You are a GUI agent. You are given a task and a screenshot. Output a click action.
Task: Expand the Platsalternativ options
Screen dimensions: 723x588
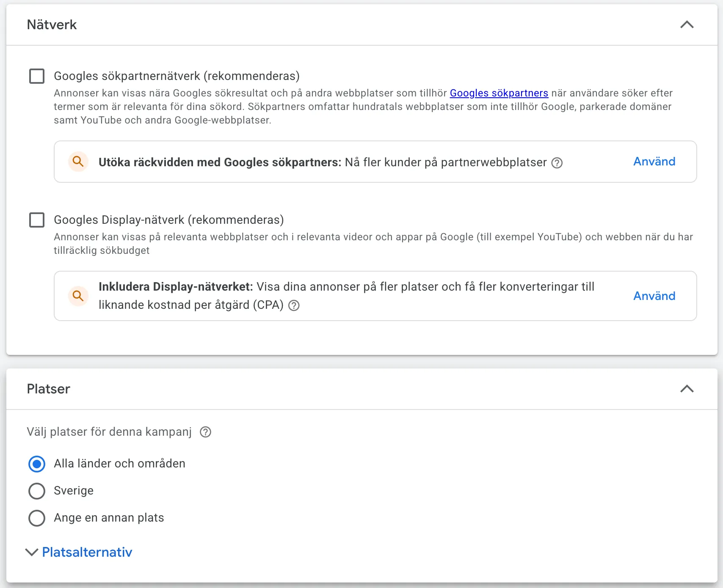[79, 552]
